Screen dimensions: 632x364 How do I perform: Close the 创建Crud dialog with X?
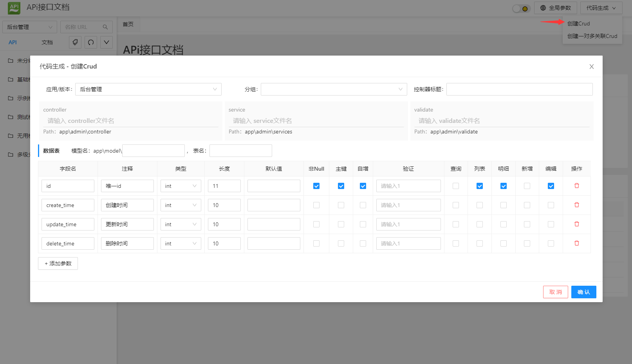[x=591, y=67]
